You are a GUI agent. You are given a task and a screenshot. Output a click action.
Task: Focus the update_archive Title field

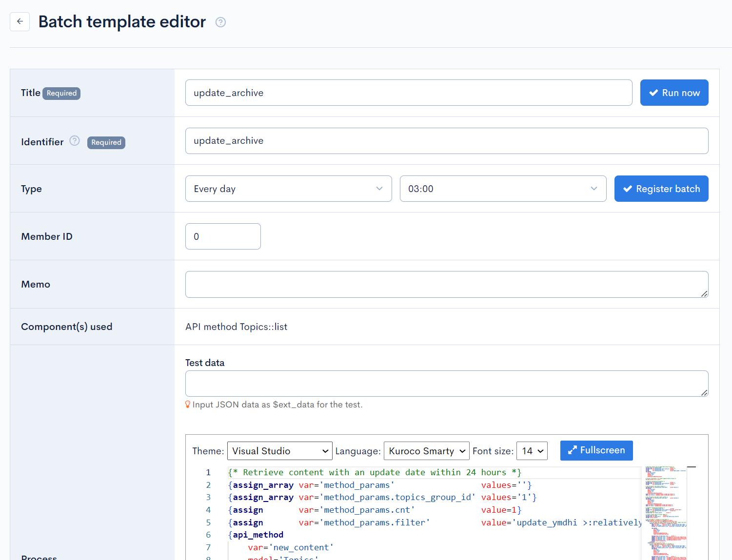(408, 93)
